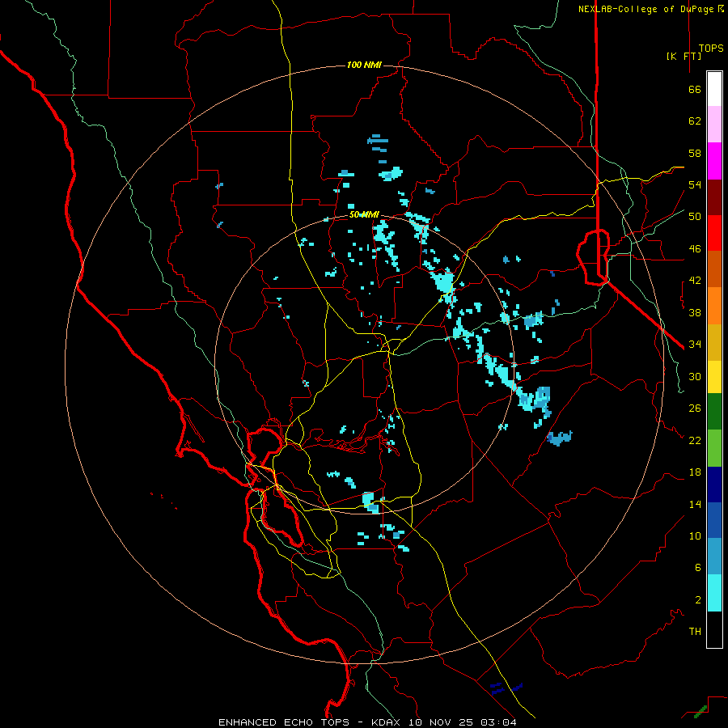Click the dark red maroon legend swatch
The width and height of the screenshot is (728, 728).
(714, 197)
